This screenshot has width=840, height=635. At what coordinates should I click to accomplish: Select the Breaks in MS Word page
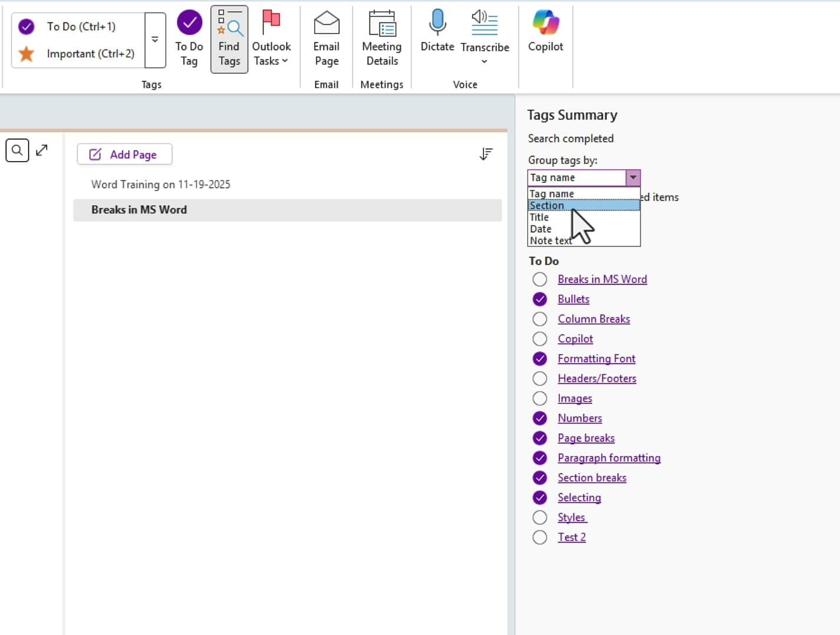139,209
